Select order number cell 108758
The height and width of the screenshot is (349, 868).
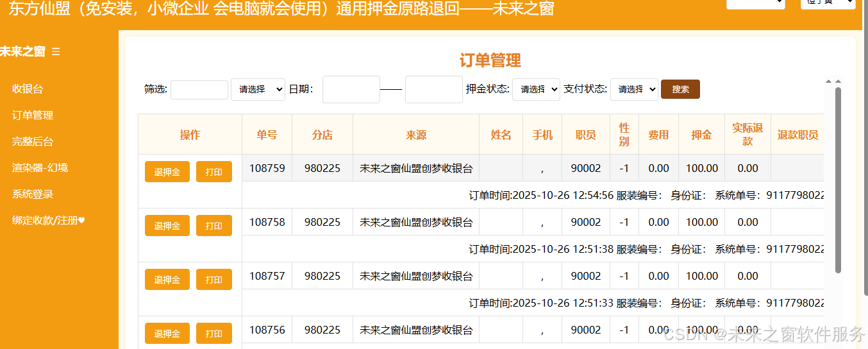[x=267, y=222]
